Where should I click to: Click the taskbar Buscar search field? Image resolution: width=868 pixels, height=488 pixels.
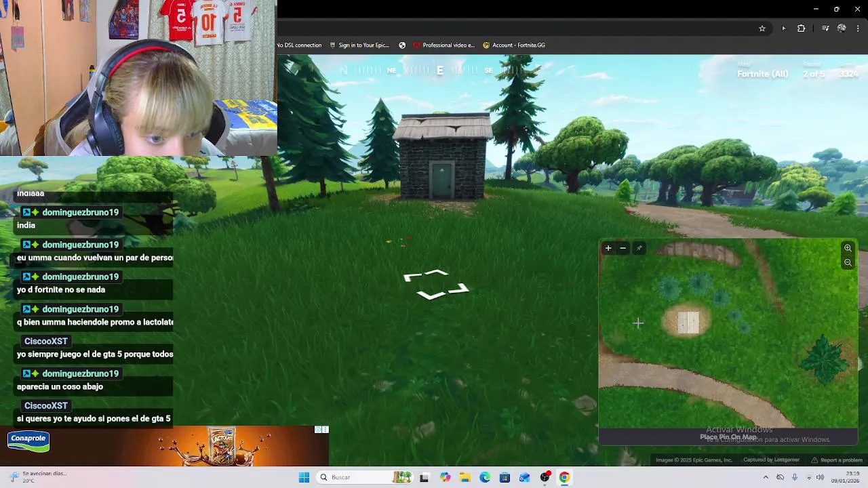365,477
